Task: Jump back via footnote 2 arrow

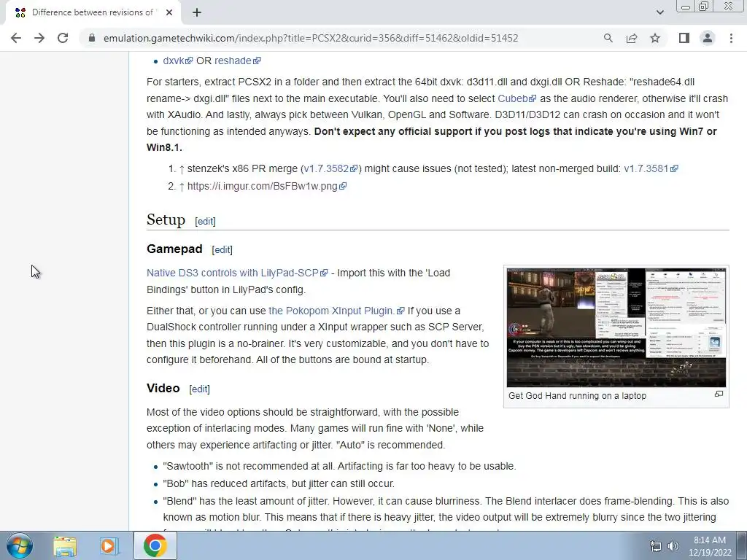Action: click(182, 187)
